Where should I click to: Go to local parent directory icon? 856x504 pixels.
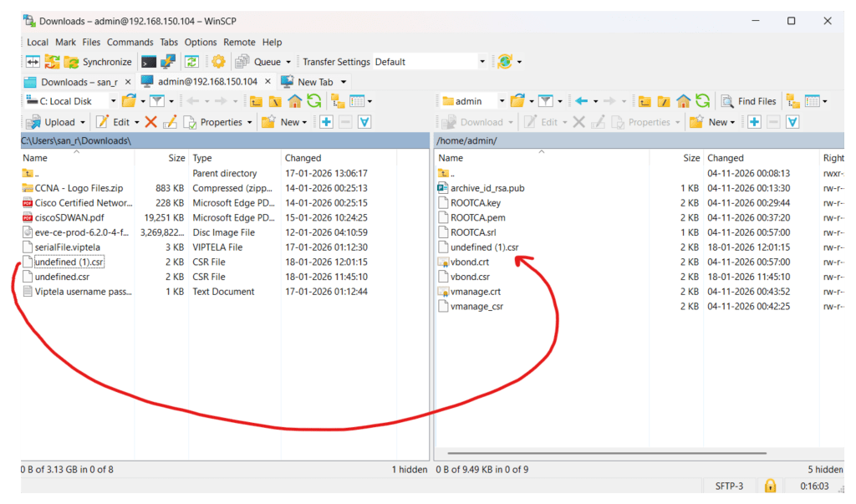point(256,101)
